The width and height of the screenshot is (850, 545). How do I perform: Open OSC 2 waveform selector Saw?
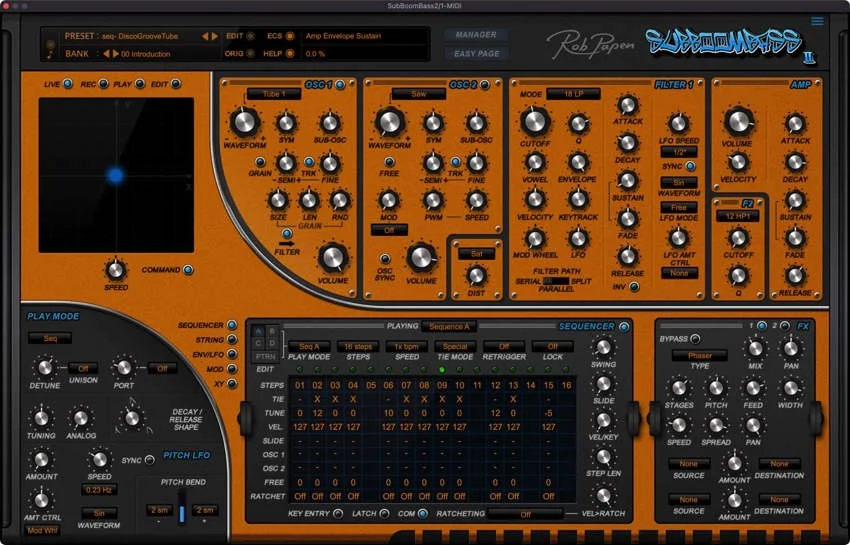click(x=418, y=94)
